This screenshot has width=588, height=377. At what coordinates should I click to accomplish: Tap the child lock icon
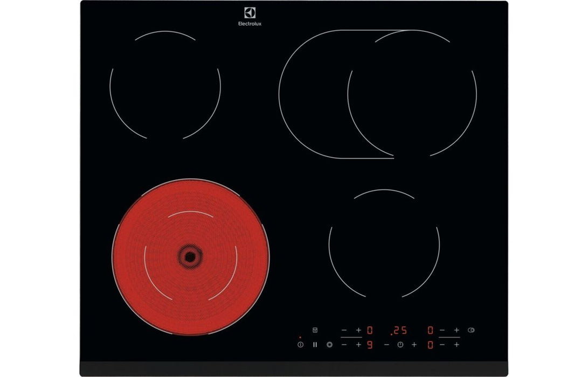315,330
